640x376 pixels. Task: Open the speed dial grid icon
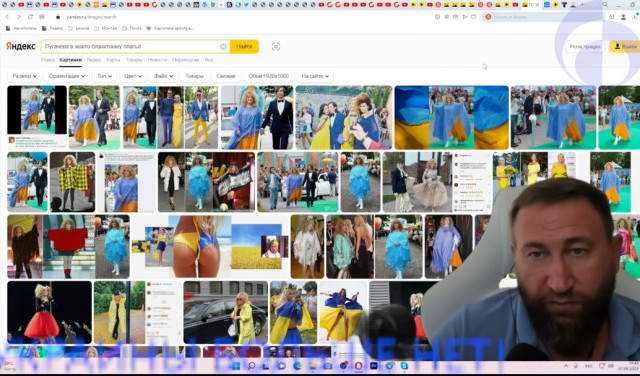(x=42, y=17)
